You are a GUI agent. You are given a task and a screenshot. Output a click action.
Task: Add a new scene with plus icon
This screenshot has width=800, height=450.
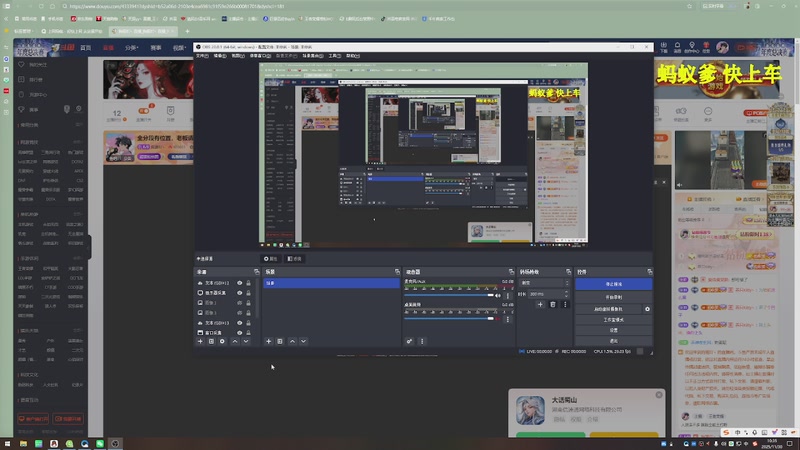click(x=268, y=341)
